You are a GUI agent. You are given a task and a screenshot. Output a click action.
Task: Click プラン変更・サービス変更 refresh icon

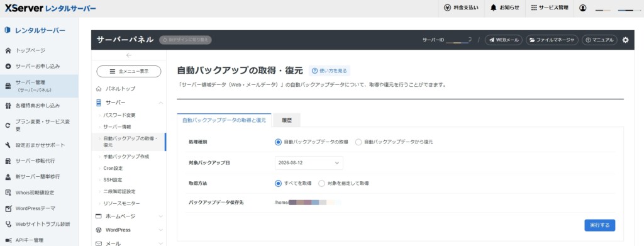tap(8, 125)
